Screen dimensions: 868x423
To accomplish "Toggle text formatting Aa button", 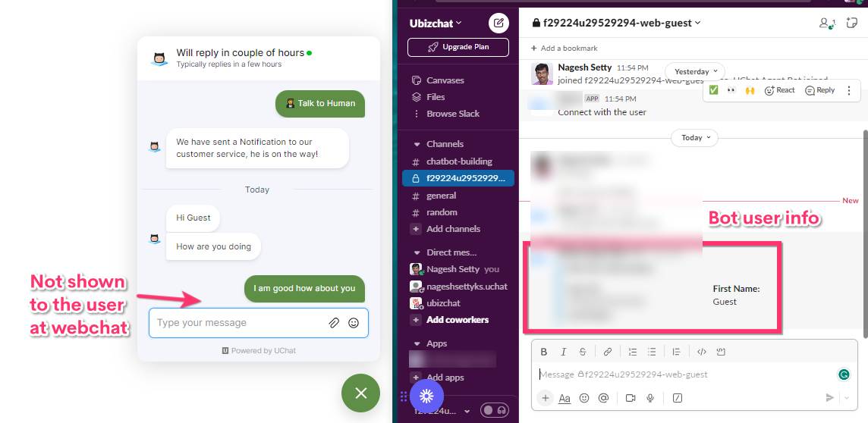I will [x=564, y=397].
